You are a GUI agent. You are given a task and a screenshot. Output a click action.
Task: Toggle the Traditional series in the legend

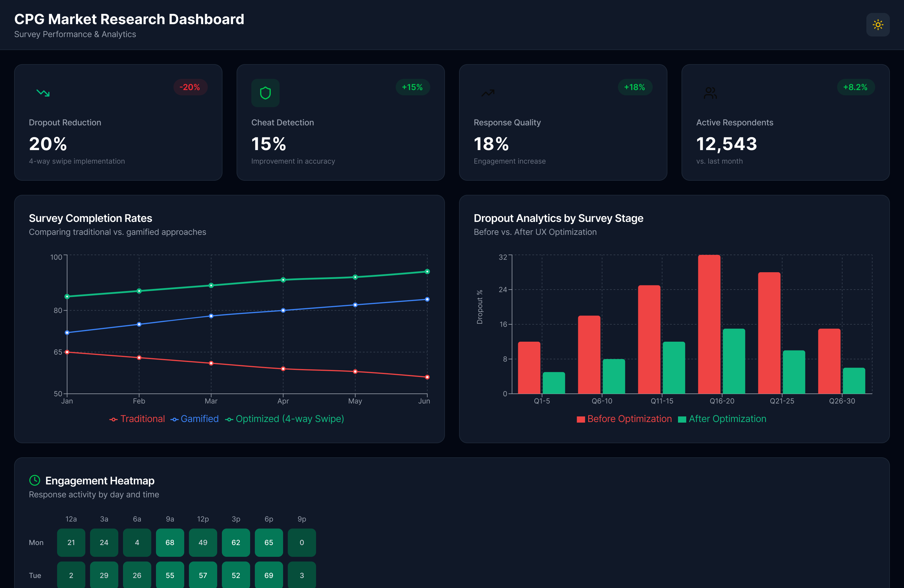point(142,418)
